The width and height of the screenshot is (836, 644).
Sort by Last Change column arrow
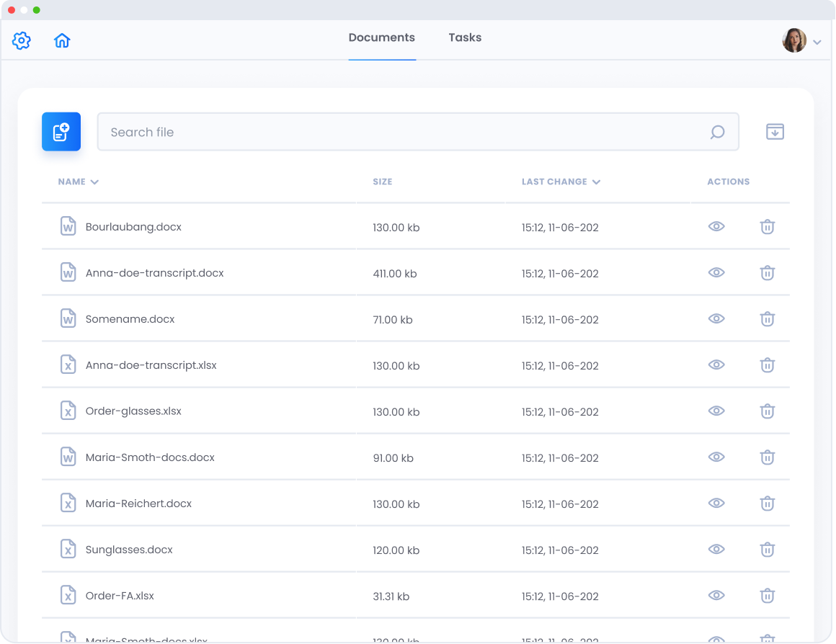[596, 182]
